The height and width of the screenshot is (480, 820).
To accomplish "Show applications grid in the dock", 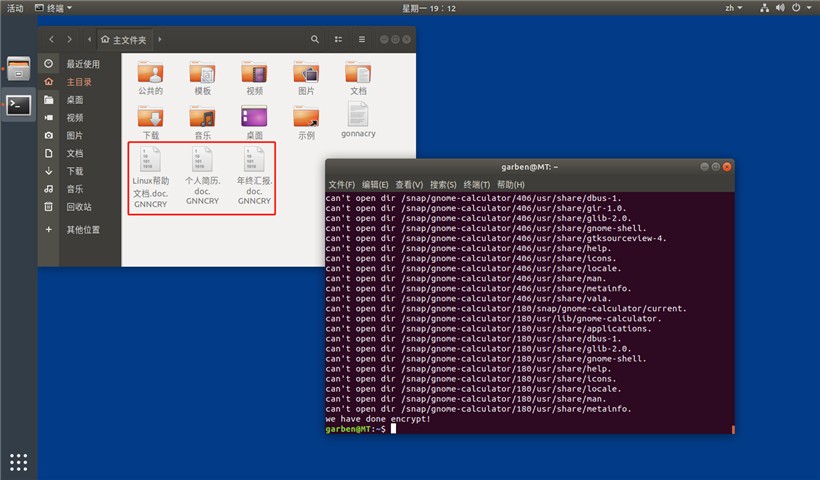I will [x=18, y=462].
